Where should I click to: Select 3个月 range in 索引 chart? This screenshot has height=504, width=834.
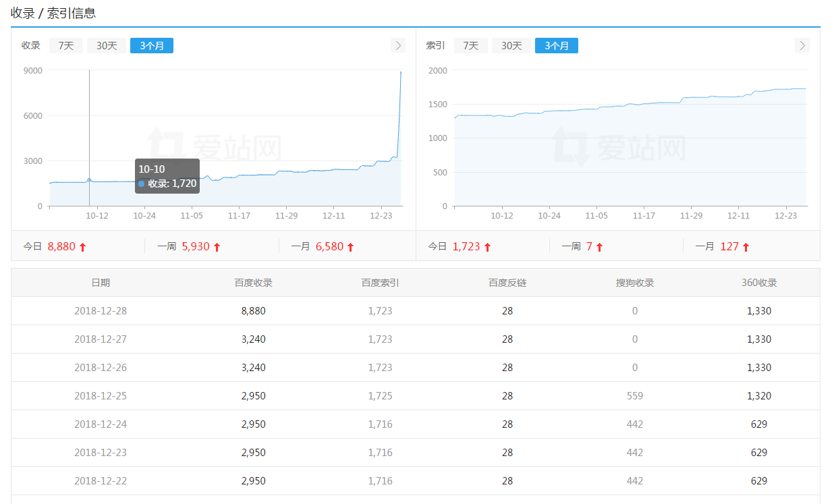[557, 45]
